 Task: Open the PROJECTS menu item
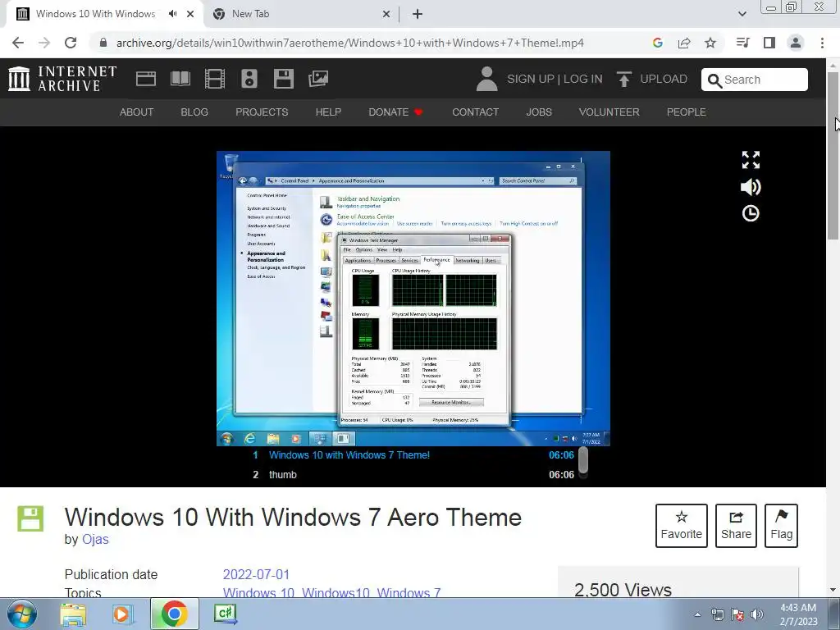click(262, 112)
